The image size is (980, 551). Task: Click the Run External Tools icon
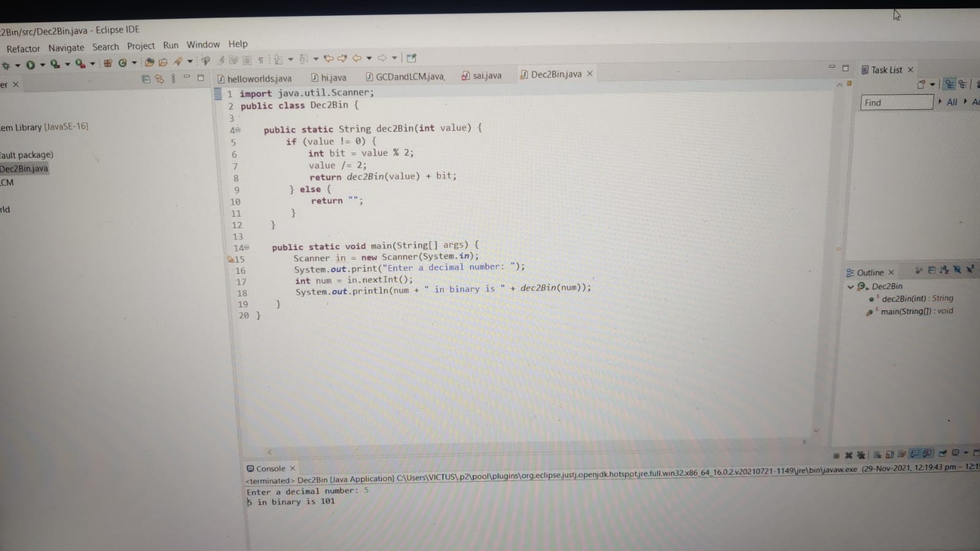click(x=80, y=64)
